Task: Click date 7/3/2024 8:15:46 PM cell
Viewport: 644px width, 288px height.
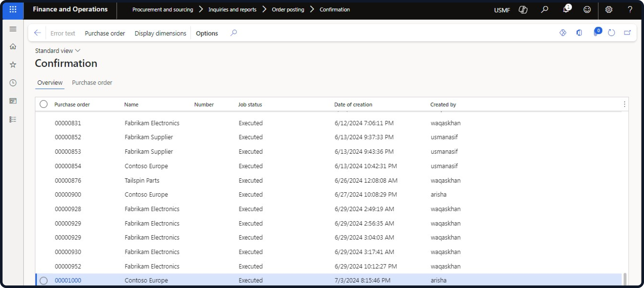Action: (362, 281)
